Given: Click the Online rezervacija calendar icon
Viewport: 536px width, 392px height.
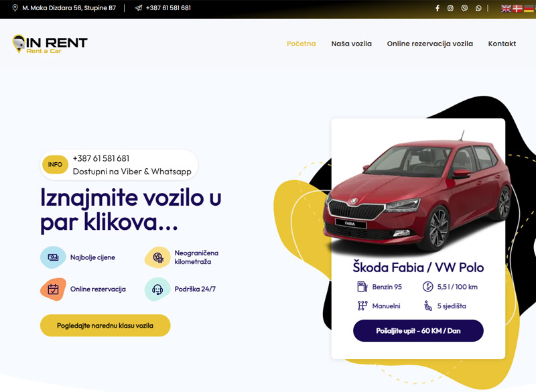Looking at the screenshot, I should click(53, 289).
